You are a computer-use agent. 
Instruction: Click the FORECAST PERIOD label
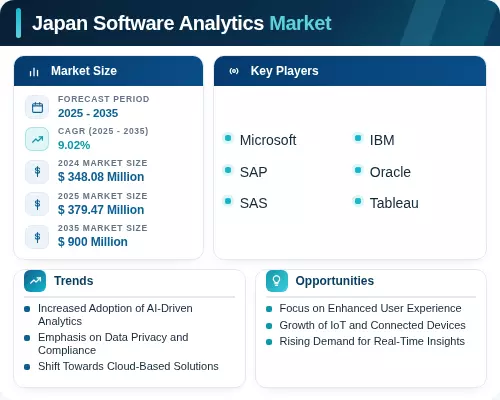click(x=104, y=99)
